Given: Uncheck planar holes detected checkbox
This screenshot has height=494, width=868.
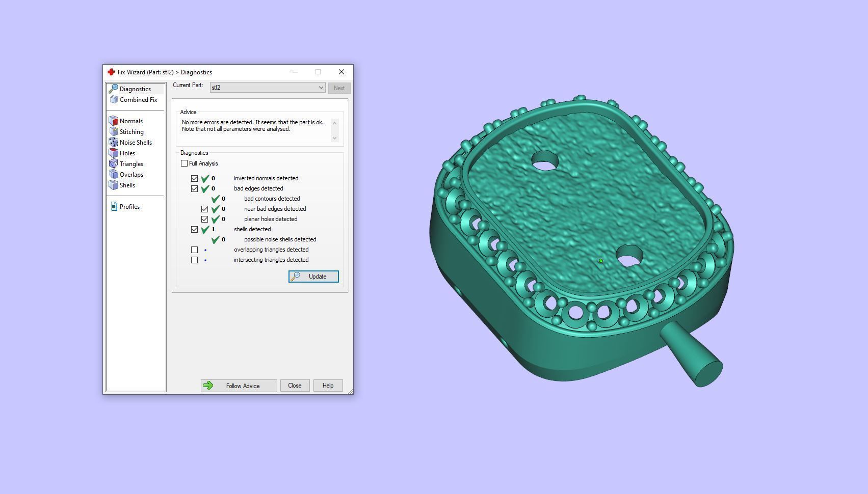Looking at the screenshot, I should [x=204, y=219].
